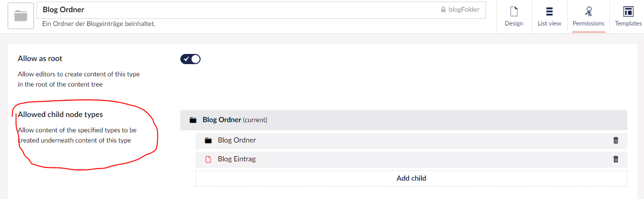Toggle the Allow as root switch
644x199 pixels.
[x=190, y=59]
